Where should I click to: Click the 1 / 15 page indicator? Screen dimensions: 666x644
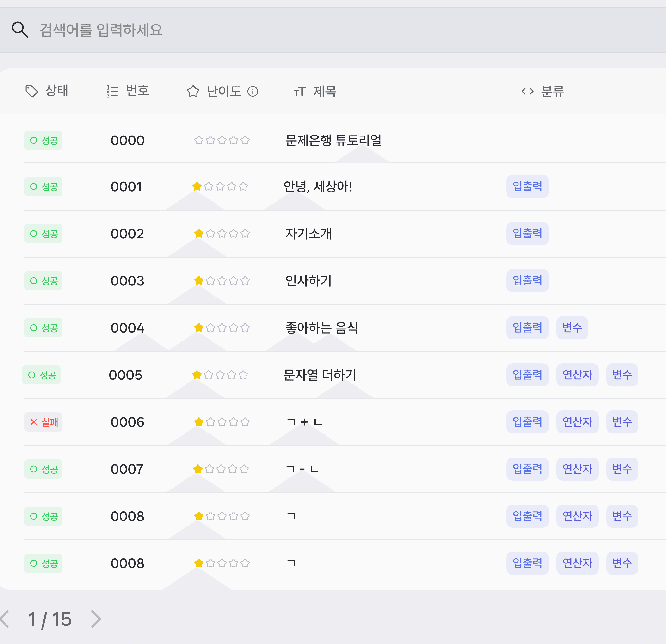[50, 619]
